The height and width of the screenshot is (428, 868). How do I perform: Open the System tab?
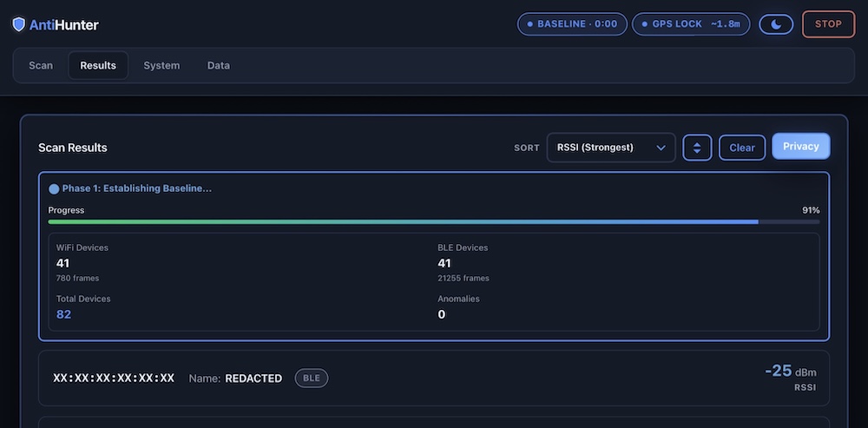tap(161, 65)
